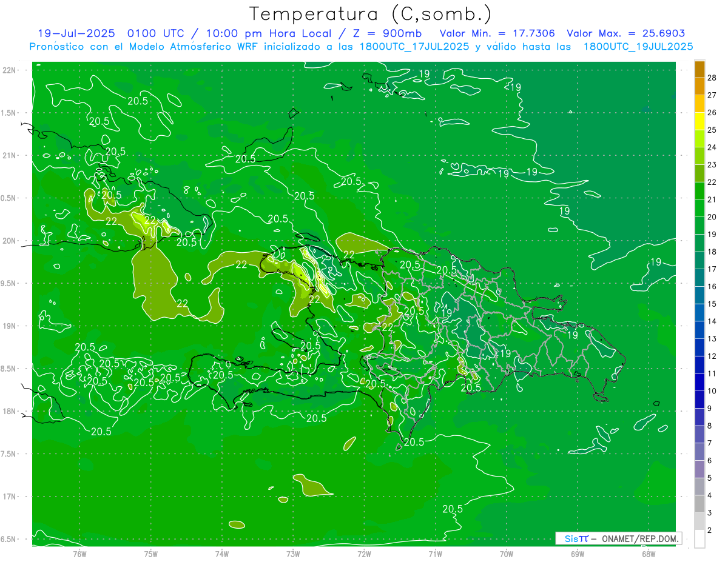This screenshot has width=728, height=562.
Task: Click the "70W" longitude axis label
Action: click(x=507, y=554)
